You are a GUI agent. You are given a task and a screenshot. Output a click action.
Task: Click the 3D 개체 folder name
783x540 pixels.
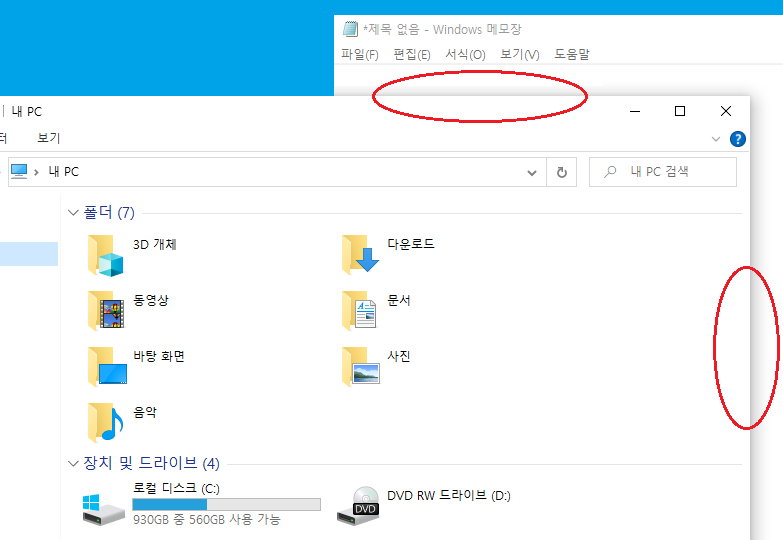155,244
